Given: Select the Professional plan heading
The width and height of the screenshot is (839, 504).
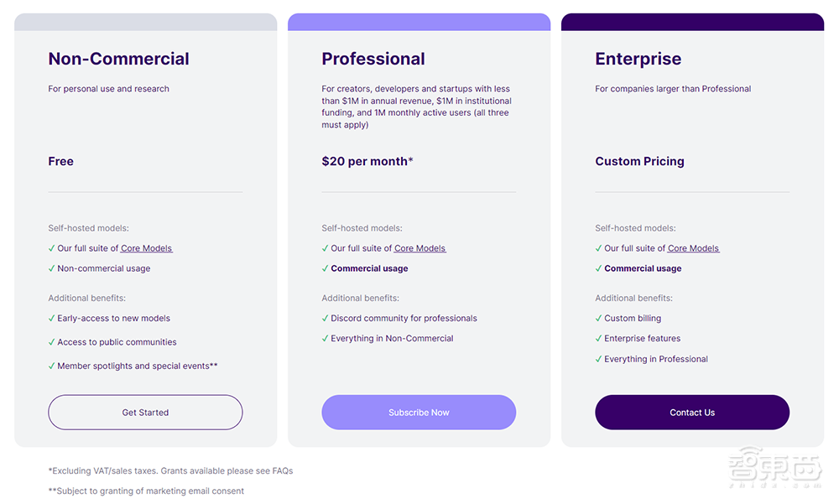Looking at the screenshot, I should (373, 59).
